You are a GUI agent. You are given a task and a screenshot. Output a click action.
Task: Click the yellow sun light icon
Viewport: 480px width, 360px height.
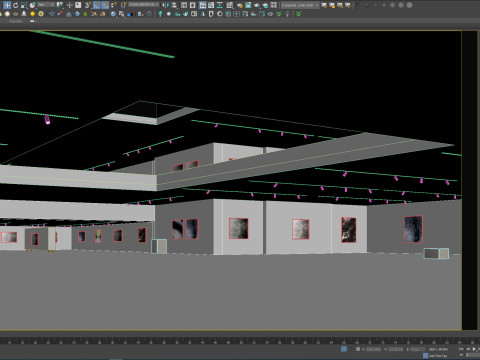pos(33,14)
